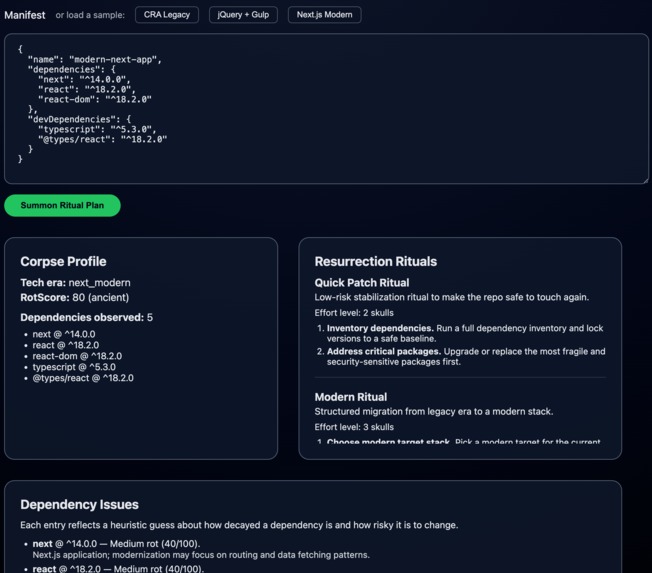Click 'Dependencies observed: 5' line
The width and height of the screenshot is (652, 573).
86,318
